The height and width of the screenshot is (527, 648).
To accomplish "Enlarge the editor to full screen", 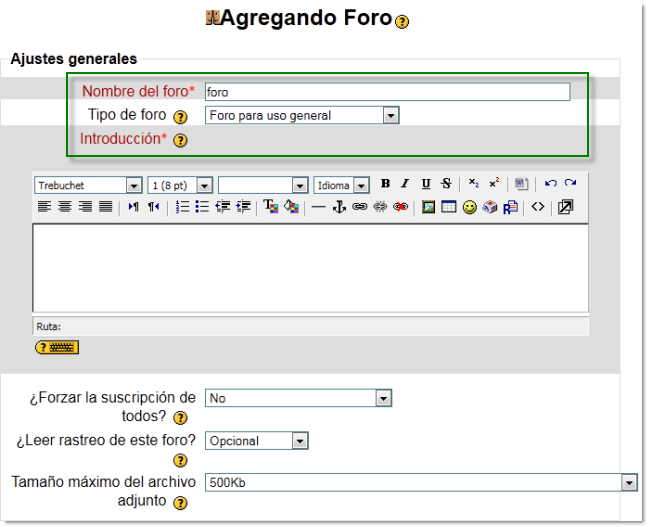I will point(565,207).
